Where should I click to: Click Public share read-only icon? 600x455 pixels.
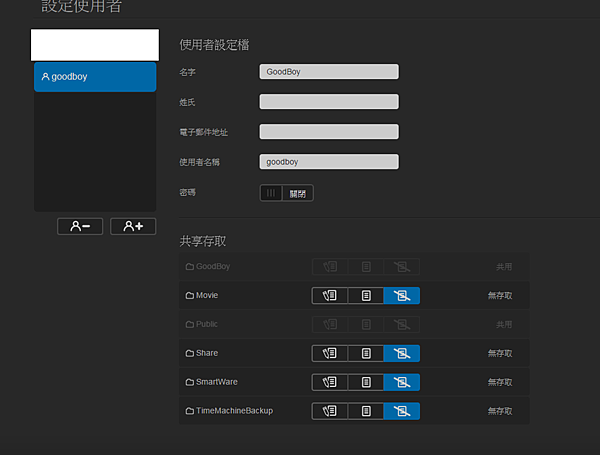(x=366, y=325)
